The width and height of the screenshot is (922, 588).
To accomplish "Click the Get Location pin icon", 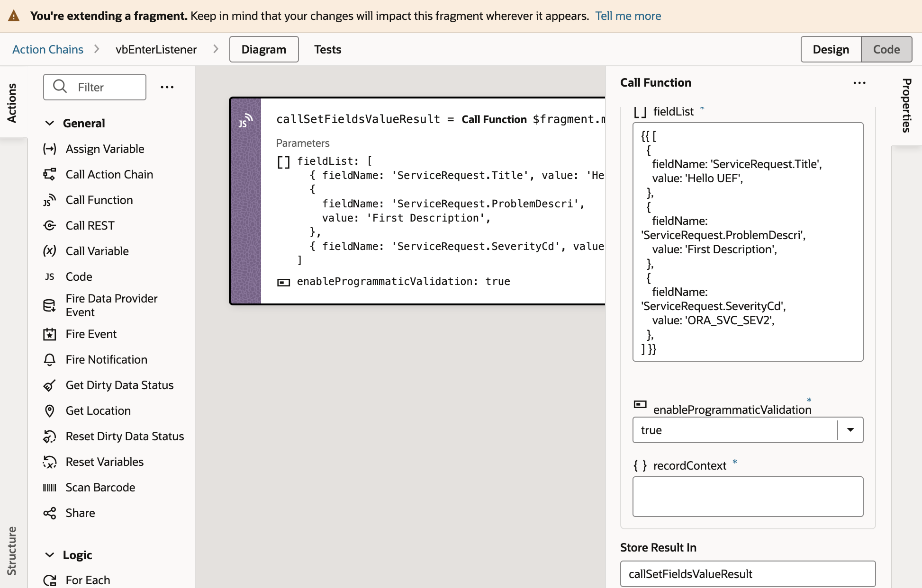I will click(x=50, y=411).
